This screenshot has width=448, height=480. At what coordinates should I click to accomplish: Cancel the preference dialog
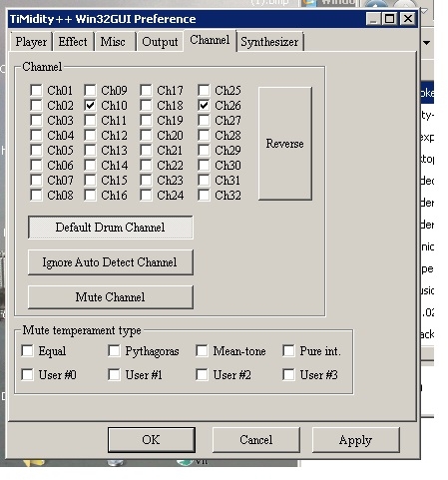(x=256, y=440)
